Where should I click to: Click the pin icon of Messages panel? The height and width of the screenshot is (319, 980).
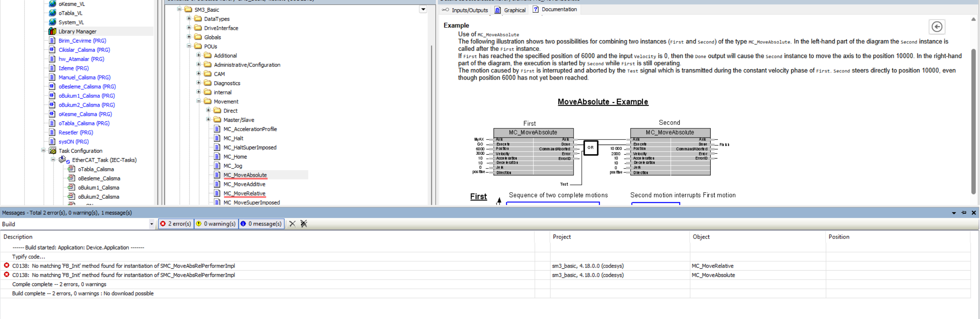(x=964, y=213)
